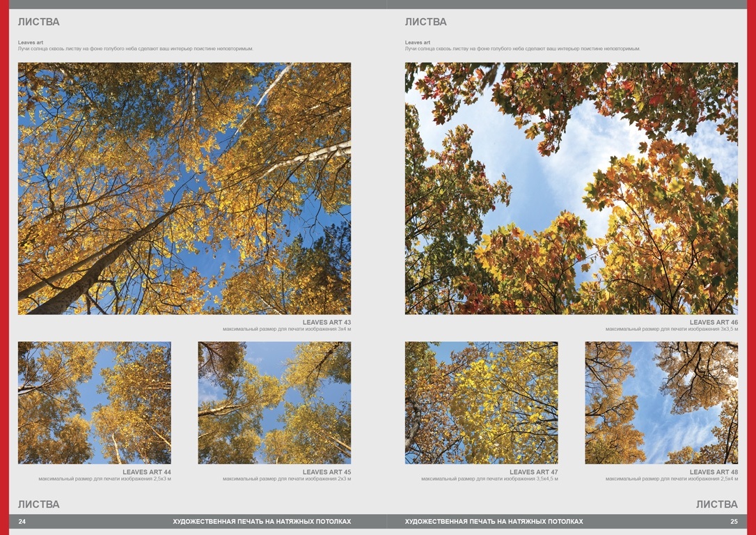
Task: Click page number 24 in the footer
Action: [x=22, y=521]
